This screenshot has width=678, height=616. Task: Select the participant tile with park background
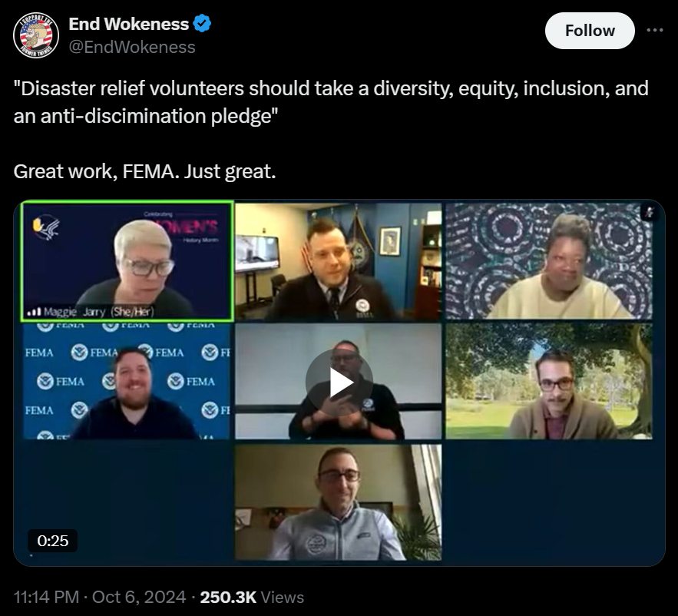549,382
